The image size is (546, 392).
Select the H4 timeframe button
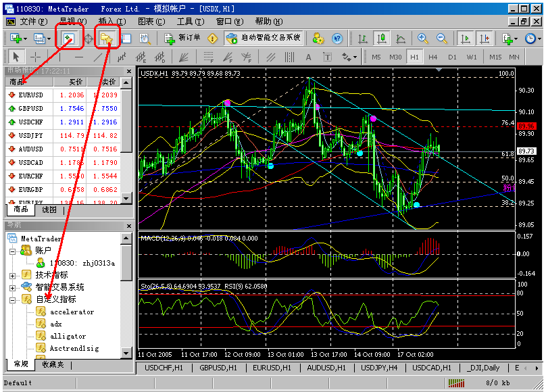[433, 57]
